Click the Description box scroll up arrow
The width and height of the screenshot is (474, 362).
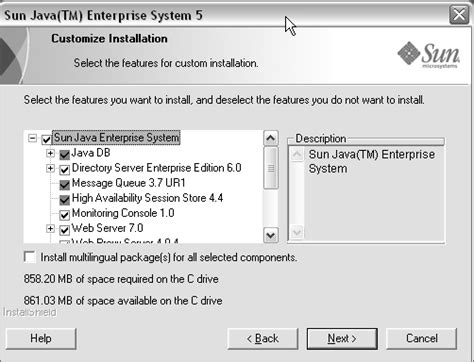coord(297,154)
